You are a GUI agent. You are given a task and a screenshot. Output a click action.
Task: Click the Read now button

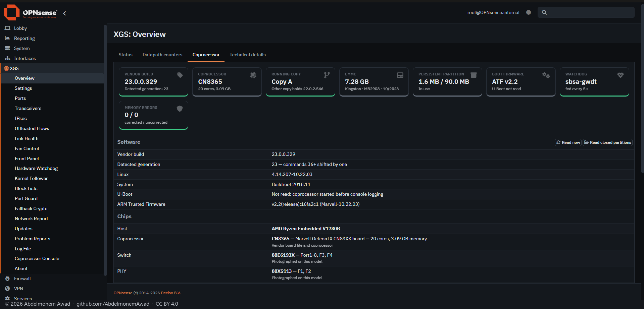click(x=568, y=142)
